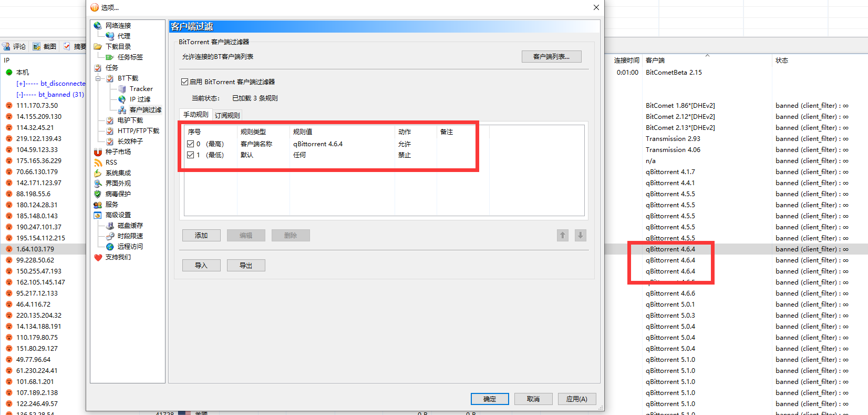Open the 磁盘缓存 icon
Viewport: 868px width, 415px height.
pyautogui.click(x=110, y=225)
